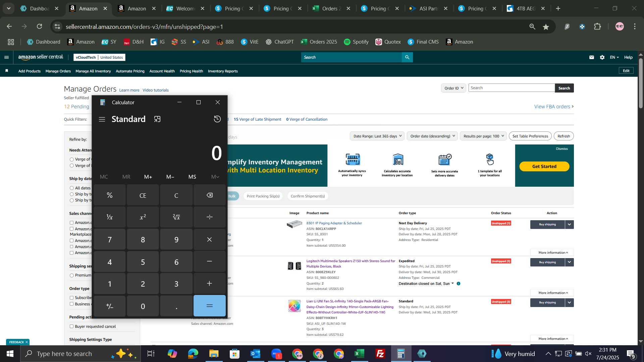Click the Order ID search input field
This screenshot has height=362, width=644.
tap(512, 88)
